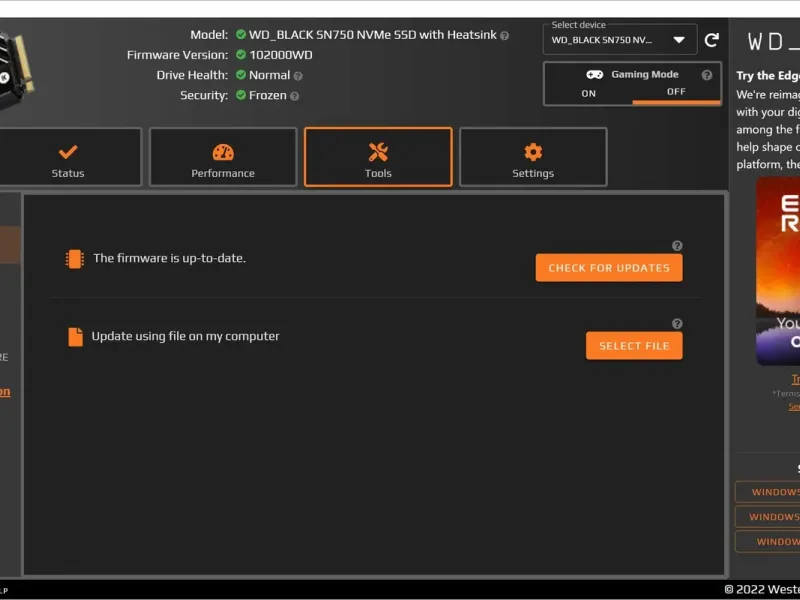Set Gaming Mode to OFF

[x=676, y=92]
